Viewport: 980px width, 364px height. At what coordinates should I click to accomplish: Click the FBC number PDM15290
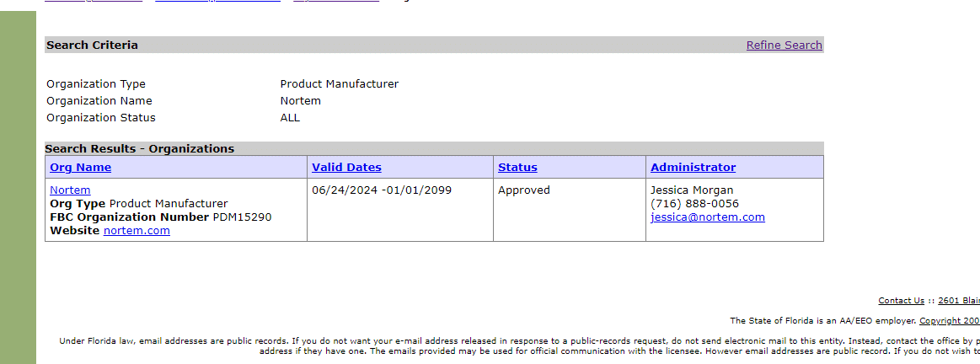click(243, 217)
